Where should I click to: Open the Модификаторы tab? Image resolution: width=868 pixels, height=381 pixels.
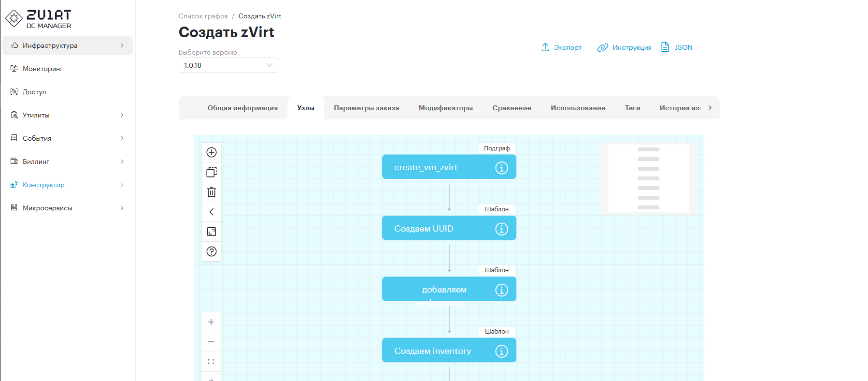tap(445, 108)
